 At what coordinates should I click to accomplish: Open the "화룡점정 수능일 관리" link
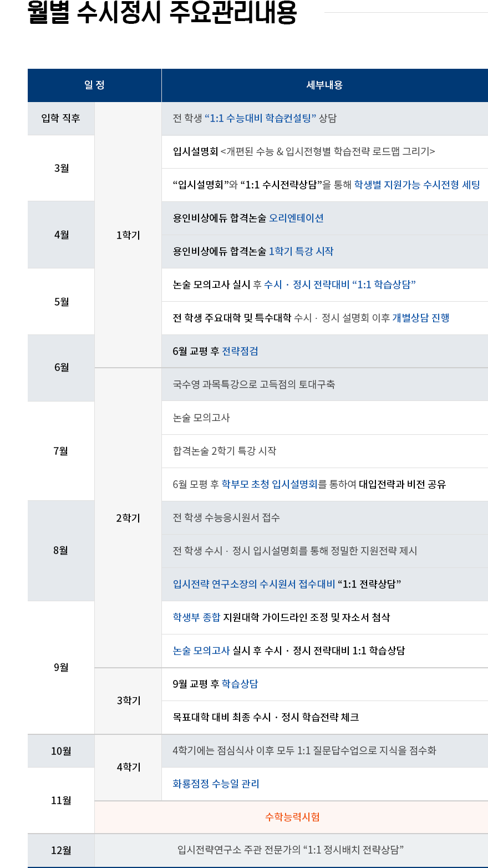[216, 784]
